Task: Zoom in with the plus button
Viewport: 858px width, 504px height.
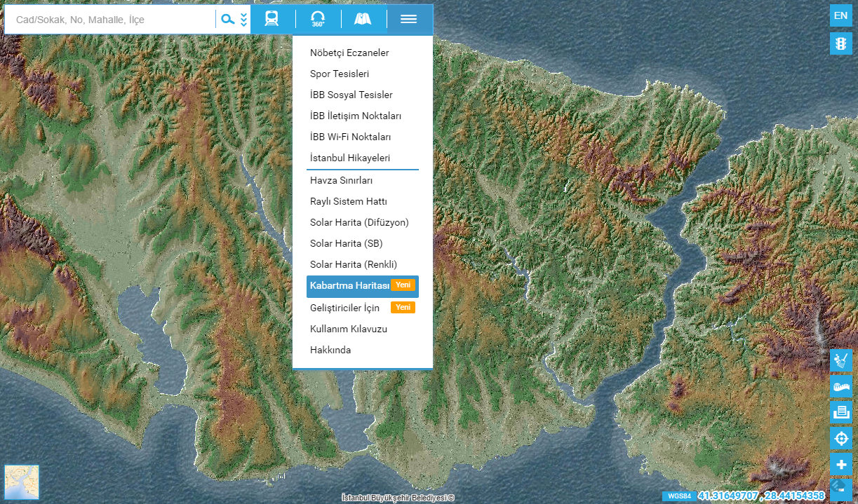Action: click(840, 464)
